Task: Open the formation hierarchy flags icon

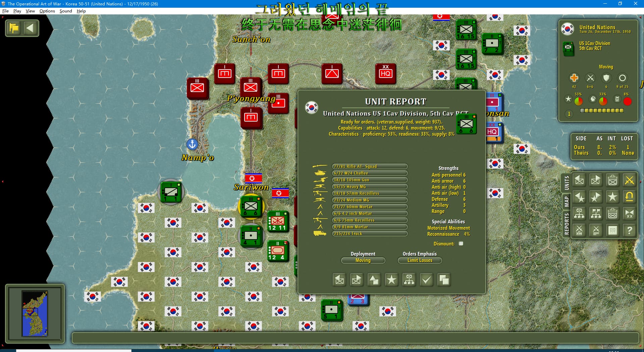Action: click(x=596, y=214)
